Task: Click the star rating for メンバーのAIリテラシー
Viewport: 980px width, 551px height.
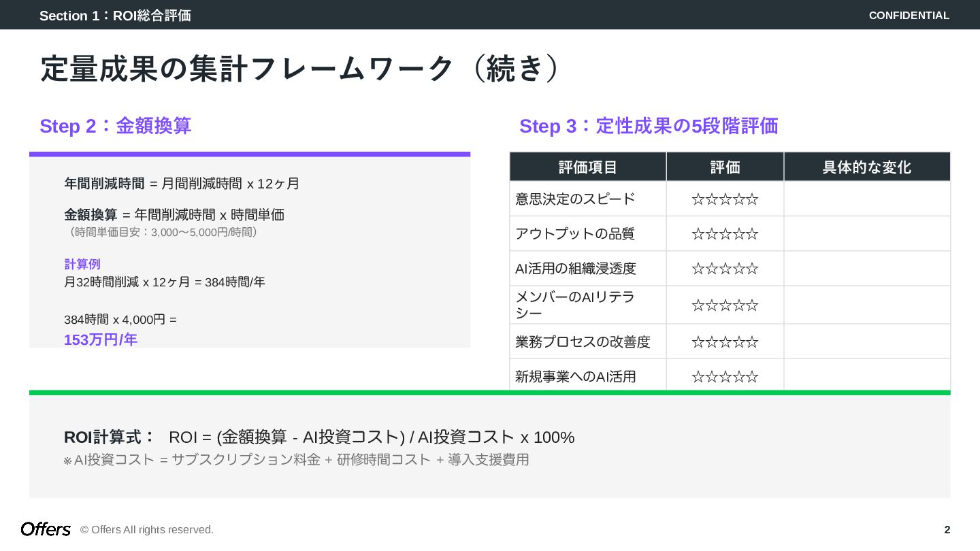Action: (x=725, y=305)
